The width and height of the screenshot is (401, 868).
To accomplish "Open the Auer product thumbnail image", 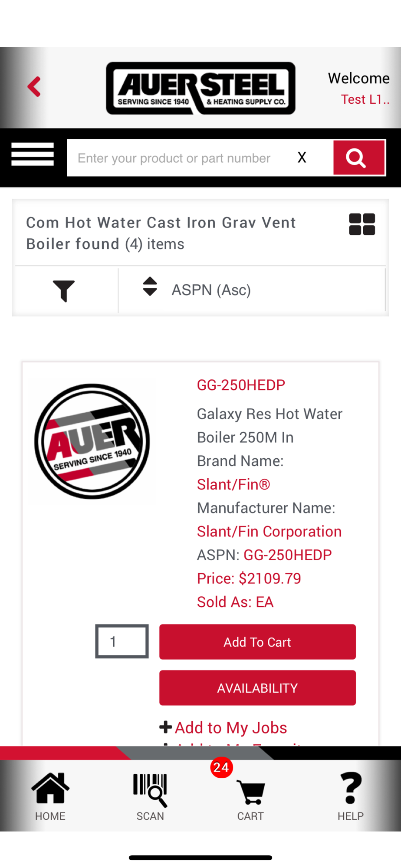I will tap(92, 441).
